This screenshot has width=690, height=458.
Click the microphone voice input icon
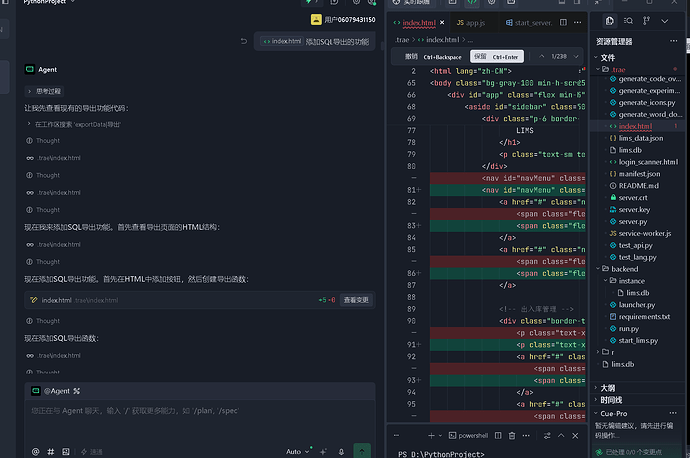click(x=341, y=451)
